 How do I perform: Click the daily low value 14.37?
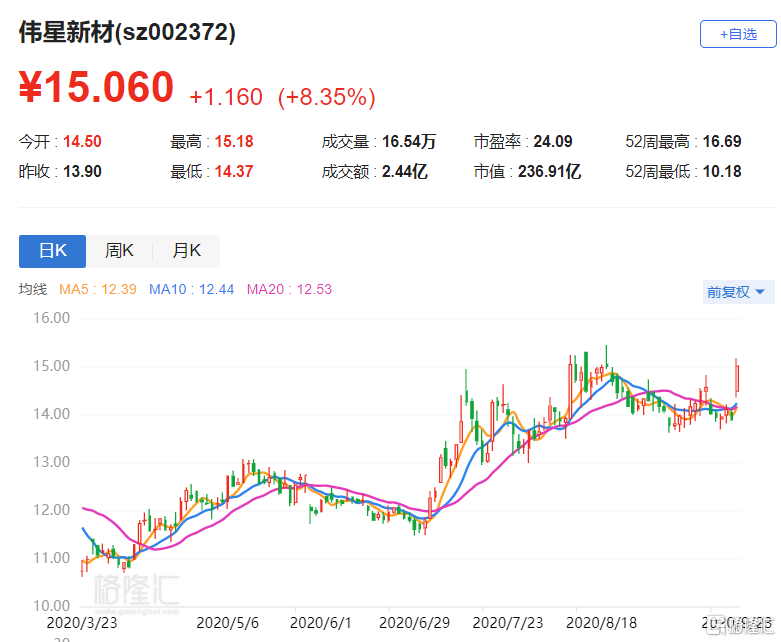tap(234, 172)
